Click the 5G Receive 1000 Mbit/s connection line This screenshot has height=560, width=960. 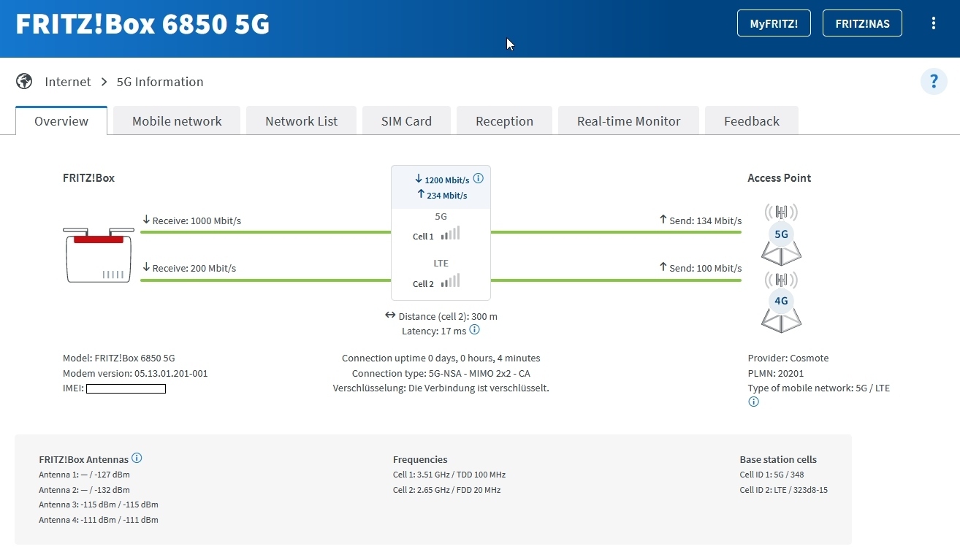pyautogui.click(x=265, y=232)
